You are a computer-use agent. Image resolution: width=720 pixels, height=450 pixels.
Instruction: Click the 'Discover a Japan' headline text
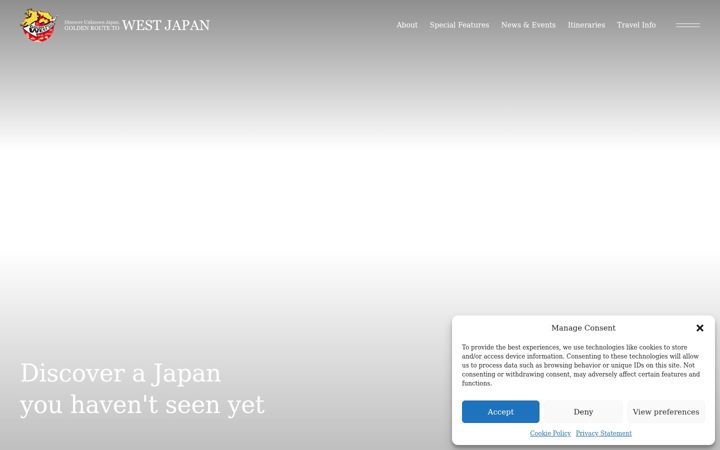(120, 373)
